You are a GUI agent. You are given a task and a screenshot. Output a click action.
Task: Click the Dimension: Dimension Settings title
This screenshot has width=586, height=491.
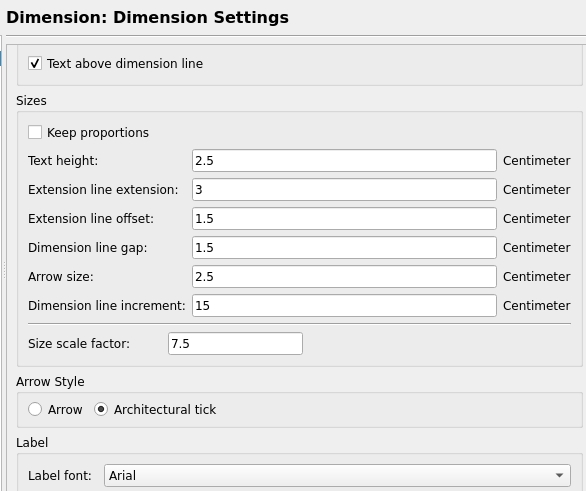(148, 18)
